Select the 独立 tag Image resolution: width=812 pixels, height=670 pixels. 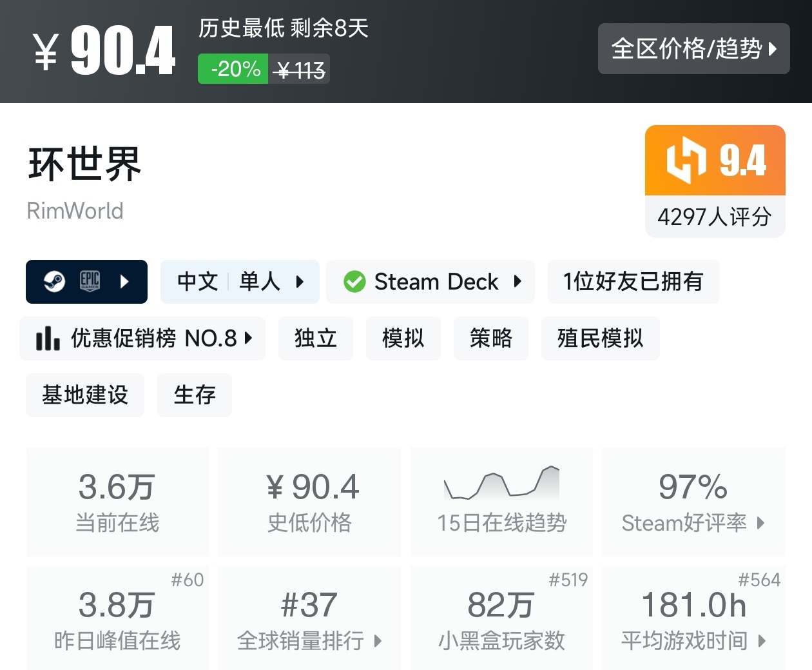[x=315, y=339]
